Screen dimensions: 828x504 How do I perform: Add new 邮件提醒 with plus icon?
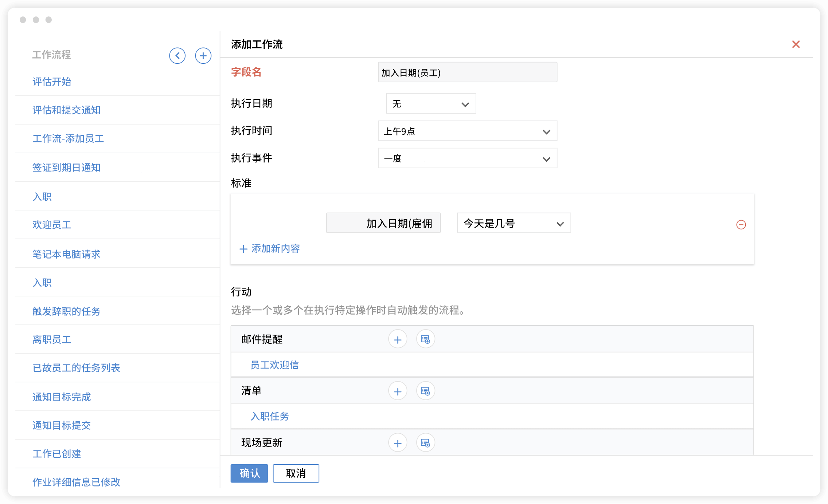(x=397, y=339)
